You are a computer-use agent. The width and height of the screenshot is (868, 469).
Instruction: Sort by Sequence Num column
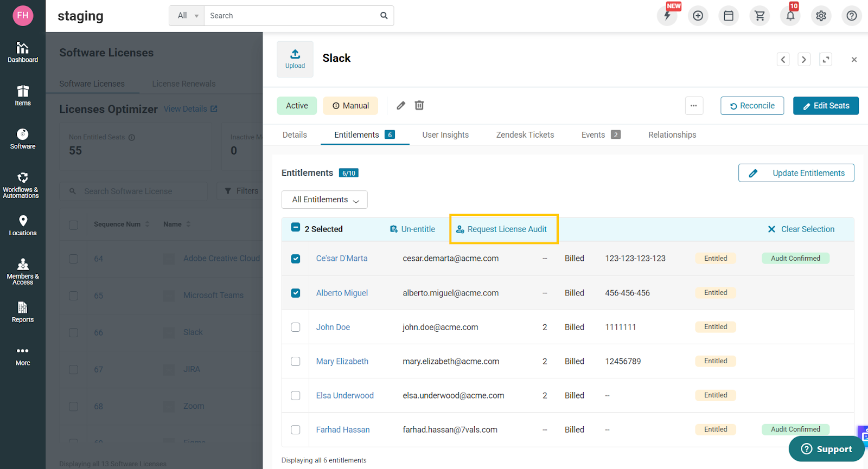pos(122,224)
